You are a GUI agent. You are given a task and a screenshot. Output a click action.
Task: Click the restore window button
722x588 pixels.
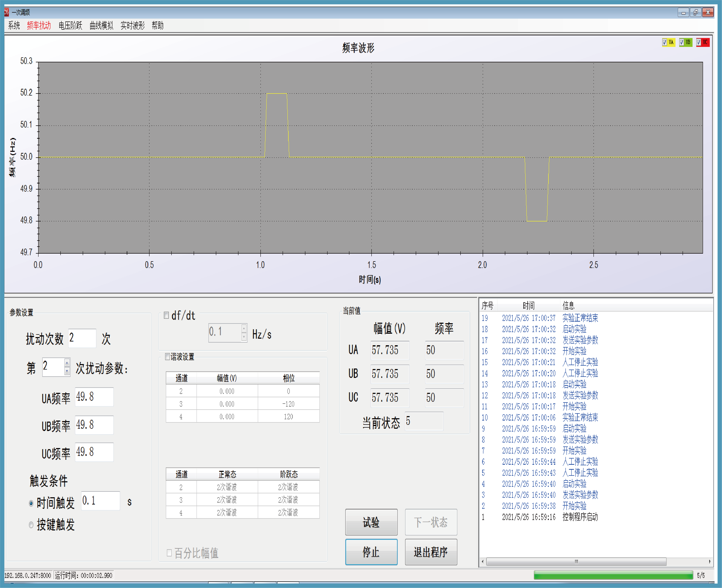(x=695, y=13)
